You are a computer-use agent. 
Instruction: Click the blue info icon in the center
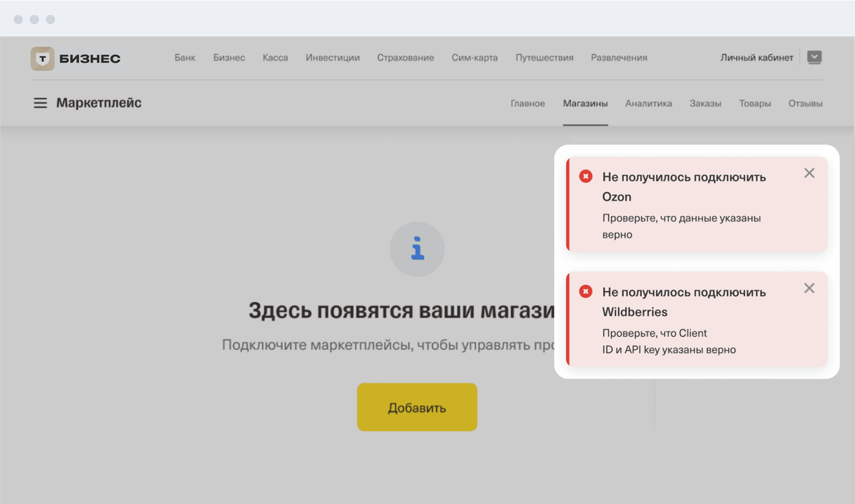[417, 249]
